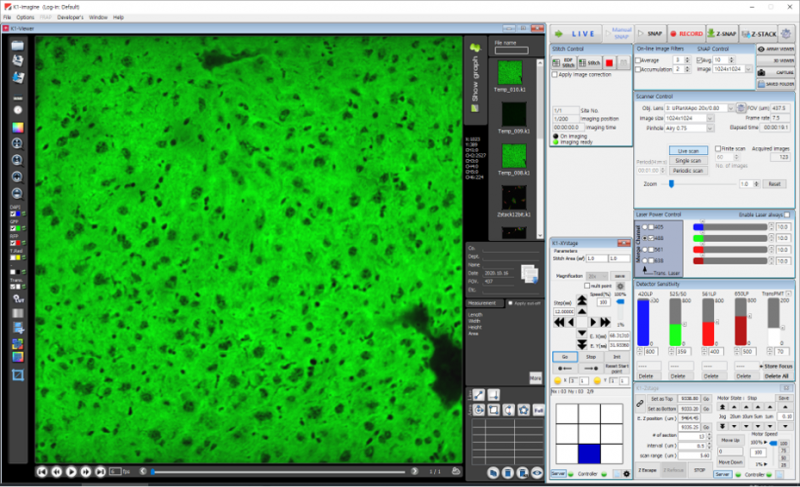Viewport: 800px width, 487px height.
Task: Move XY stage fast up double arrow
Action: click(x=582, y=300)
